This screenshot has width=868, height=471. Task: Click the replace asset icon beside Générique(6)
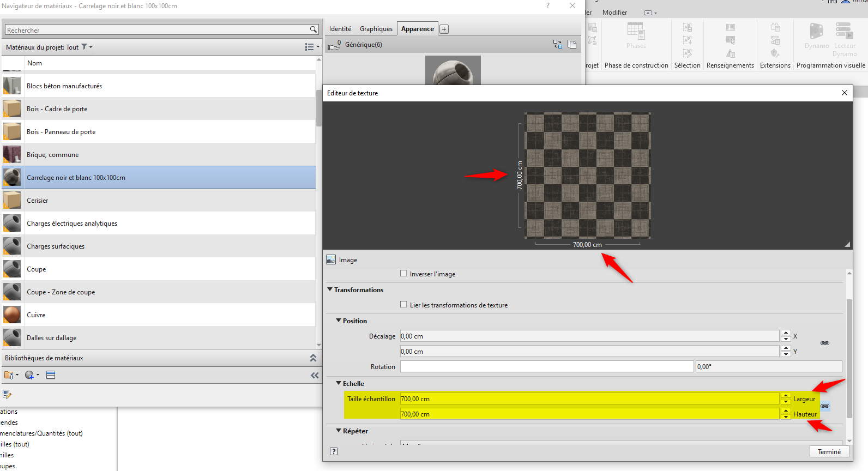[x=557, y=44]
